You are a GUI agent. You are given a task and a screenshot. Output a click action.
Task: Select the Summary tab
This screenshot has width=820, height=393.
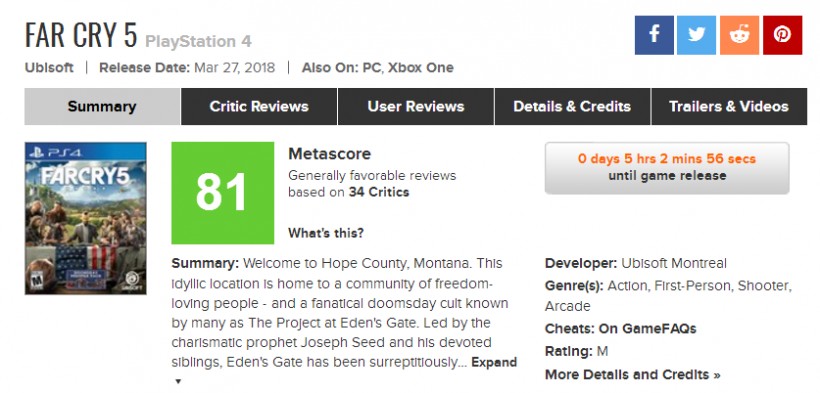[102, 107]
